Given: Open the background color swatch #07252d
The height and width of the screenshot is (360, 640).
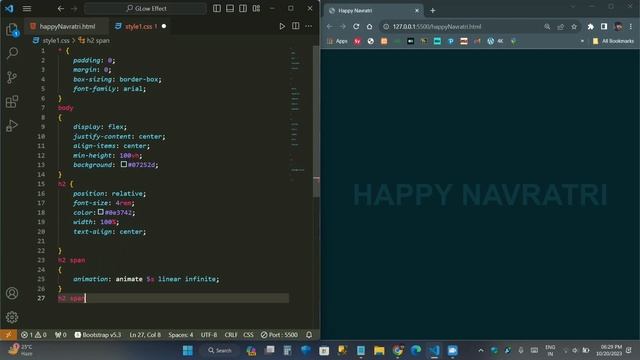Looking at the screenshot, I should (124, 164).
